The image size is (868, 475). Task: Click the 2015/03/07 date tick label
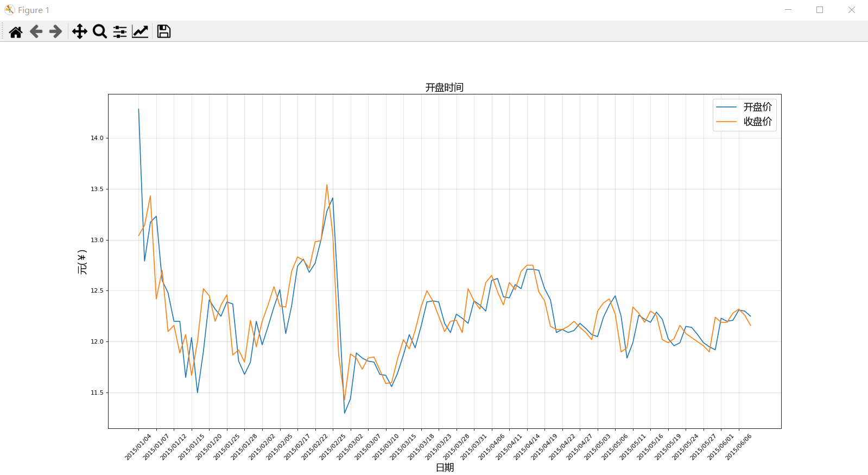(x=368, y=447)
